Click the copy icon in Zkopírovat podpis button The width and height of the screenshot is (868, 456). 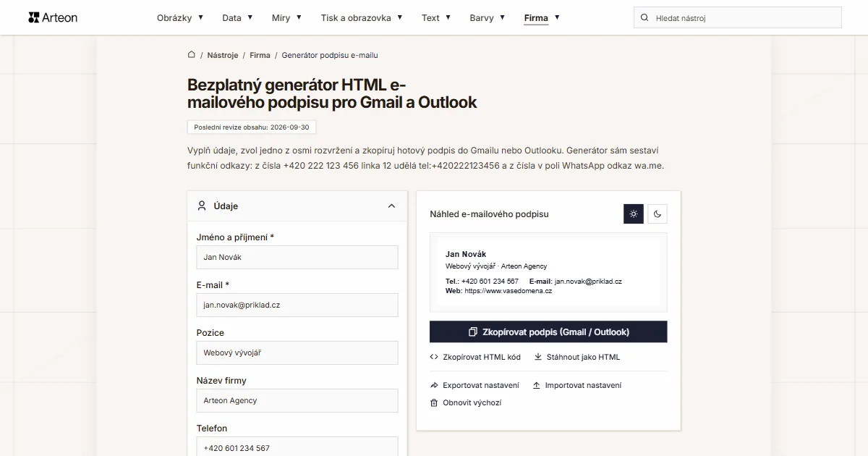(x=473, y=332)
